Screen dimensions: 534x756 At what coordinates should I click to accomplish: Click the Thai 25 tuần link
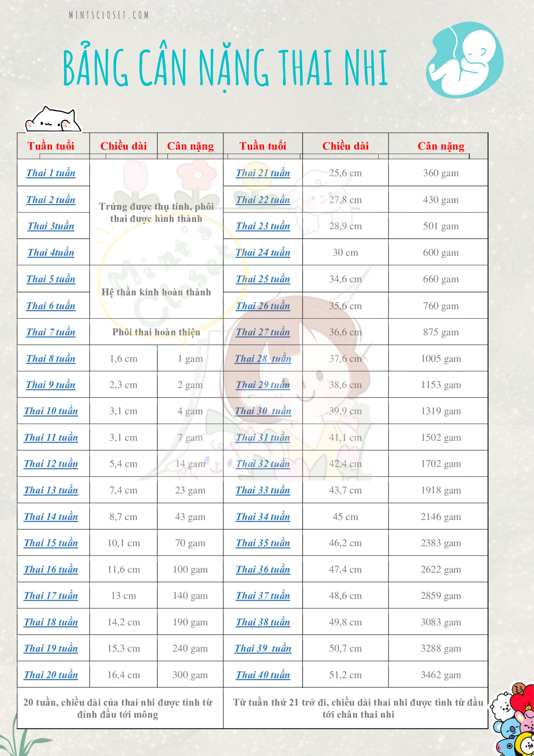coord(263,279)
